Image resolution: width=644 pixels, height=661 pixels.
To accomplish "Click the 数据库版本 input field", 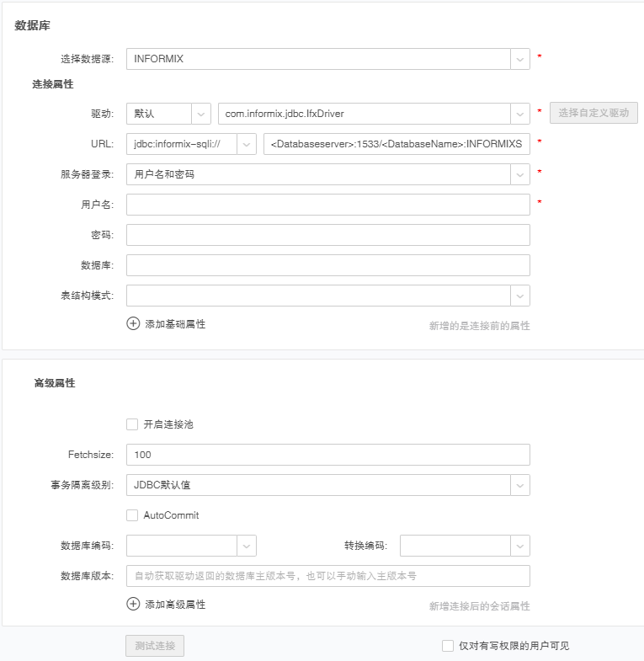I will click(x=327, y=576).
